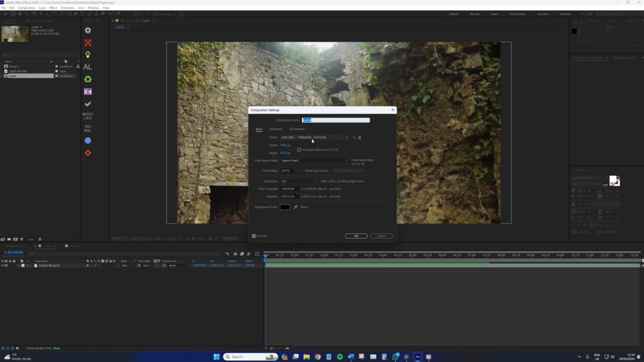This screenshot has width=644, height=362.
Task: Click the flowchart icon in Project panel
Action: point(78,66)
